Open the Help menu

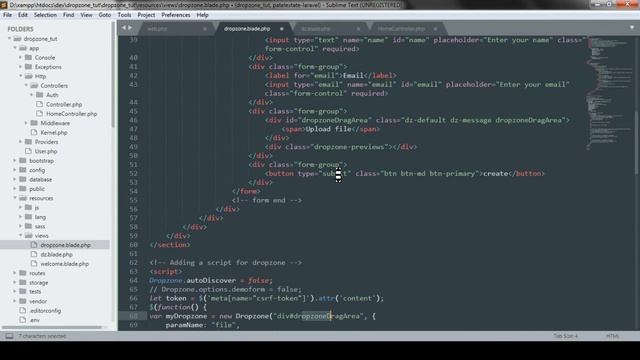[202, 15]
